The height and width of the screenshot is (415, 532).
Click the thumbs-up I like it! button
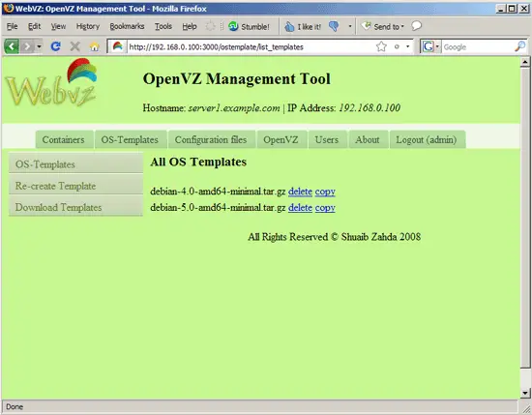coord(303,26)
